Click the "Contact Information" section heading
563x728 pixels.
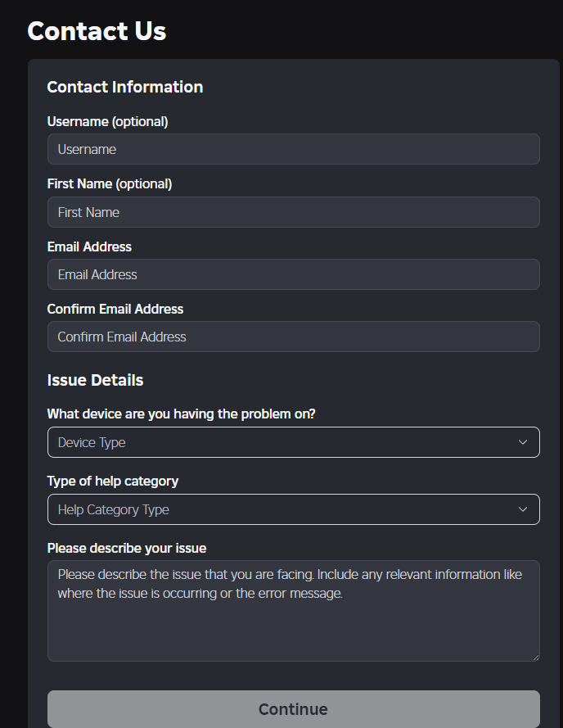pyautogui.click(x=125, y=87)
